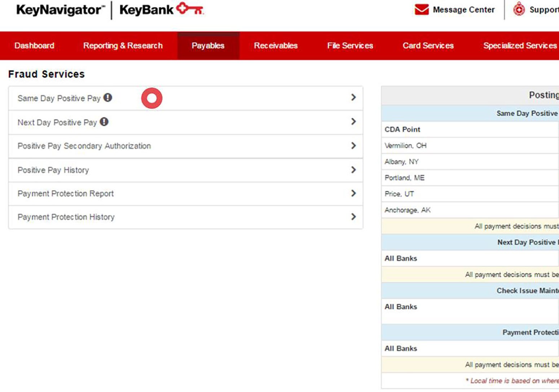Switch to the Dashboard tab

34,45
